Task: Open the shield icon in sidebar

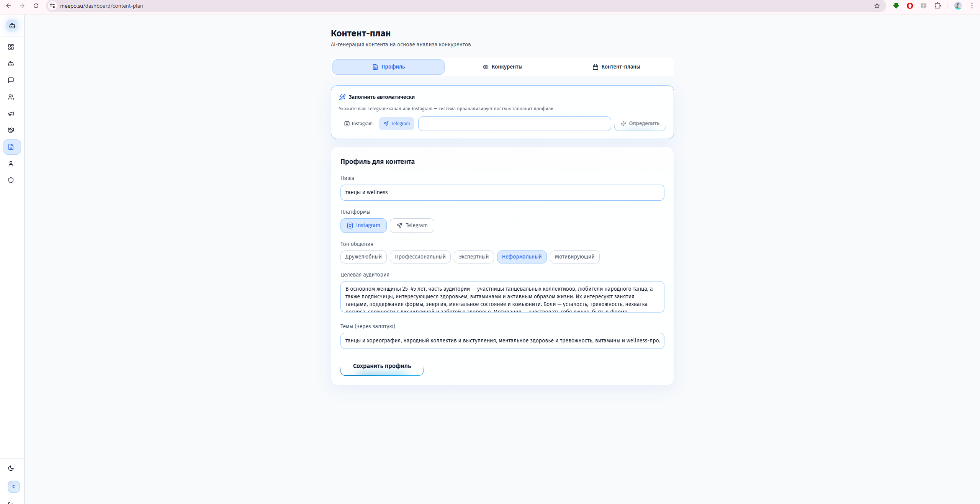Action: (11, 180)
